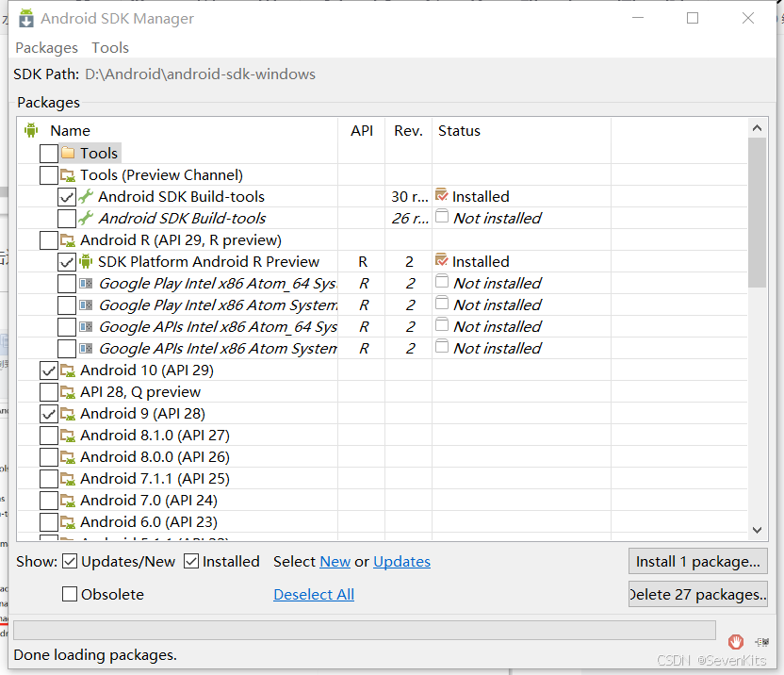
Task: Click Installed status icon for Build-tools rev 30
Action: (442, 194)
